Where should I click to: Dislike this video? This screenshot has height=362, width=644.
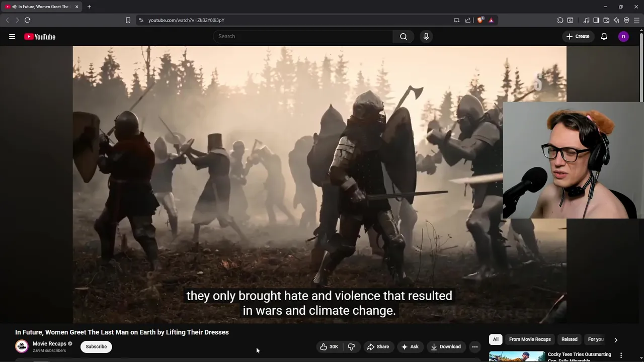click(x=351, y=346)
